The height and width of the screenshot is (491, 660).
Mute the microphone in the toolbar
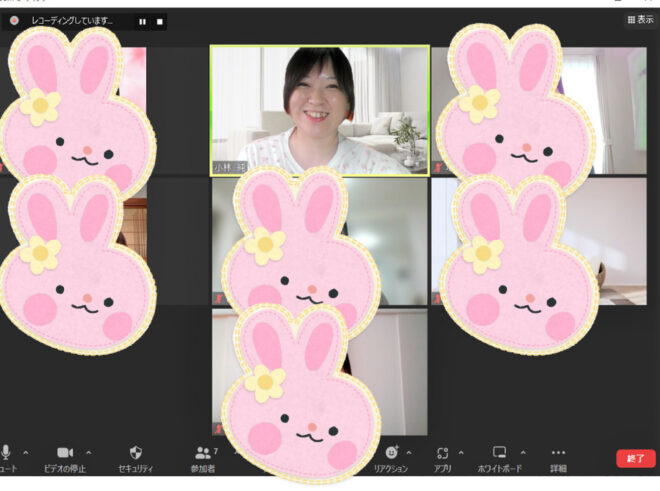[x=7, y=453]
